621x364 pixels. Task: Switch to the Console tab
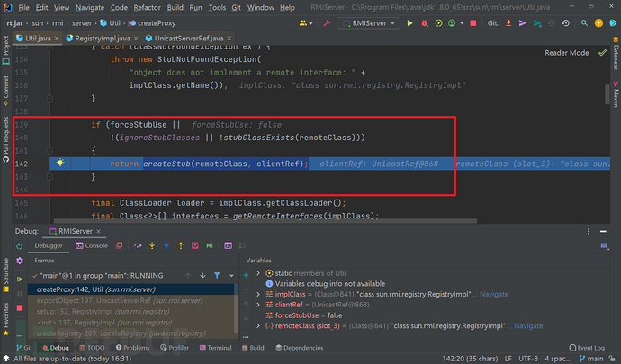[92, 245]
